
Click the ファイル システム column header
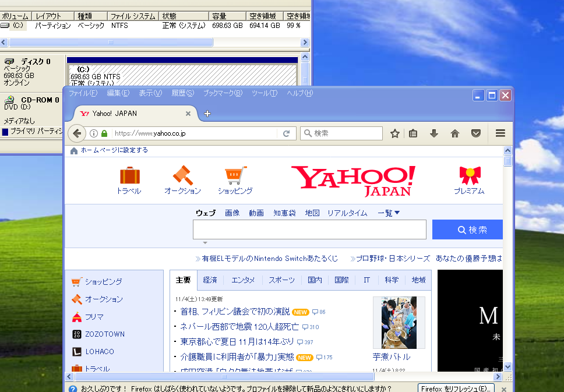click(133, 16)
